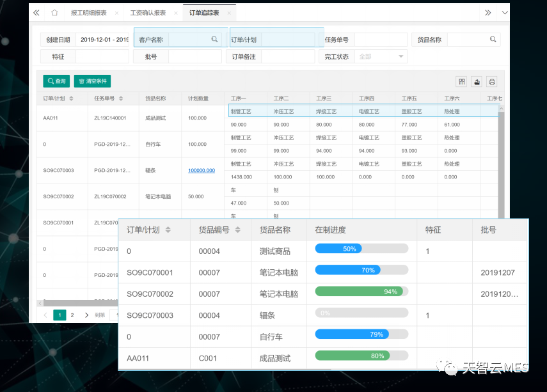Click the print icon in table toolbar
The height and width of the screenshot is (392, 547).
click(x=492, y=81)
